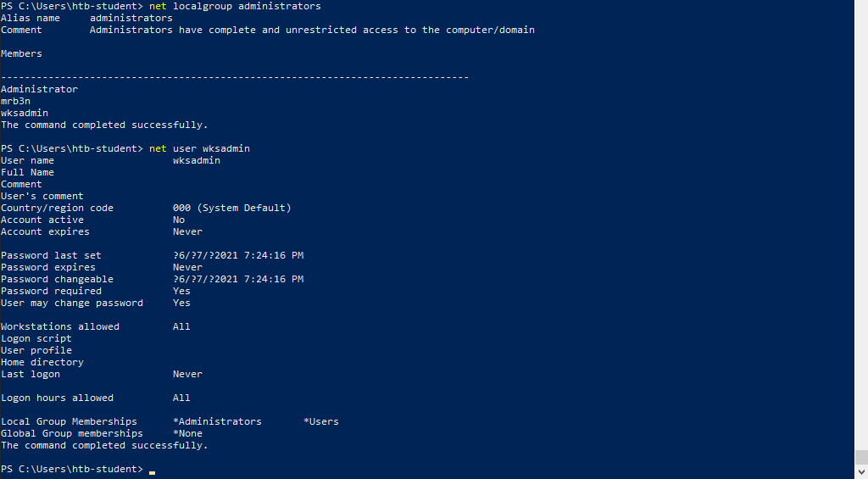Viewport: 868px width, 479px height.
Task: Click the 'Logon hours allowed' label
Action: pos(57,398)
